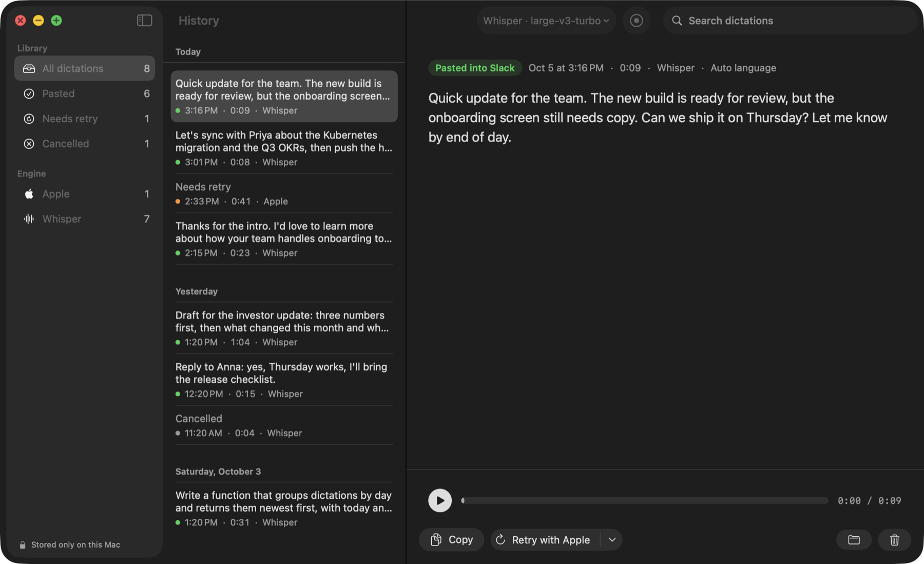Show Pasted dictations
The width and height of the screenshot is (924, 564).
pos(85,93)
